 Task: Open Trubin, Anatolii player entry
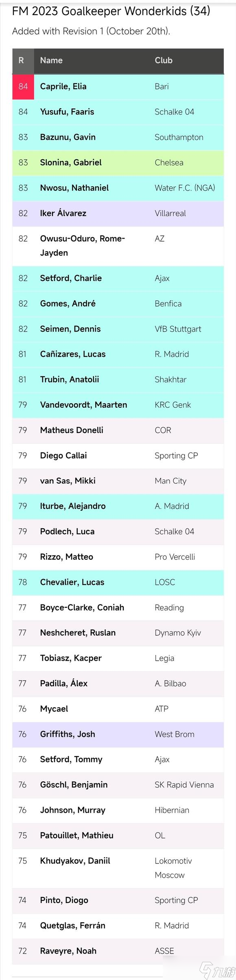click(x=70, y=379)
